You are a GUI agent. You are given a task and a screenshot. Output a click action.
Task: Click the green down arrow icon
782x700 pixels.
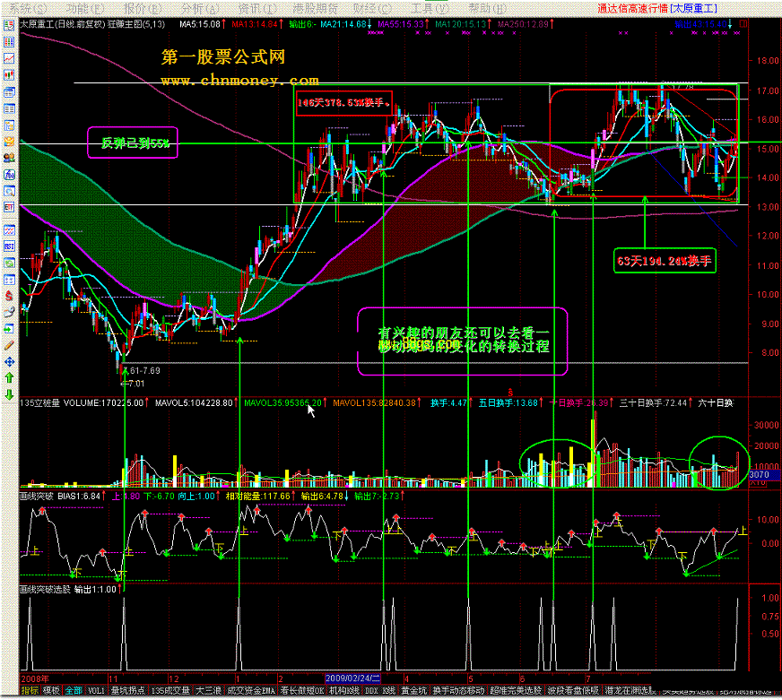[x=9, y=395]
